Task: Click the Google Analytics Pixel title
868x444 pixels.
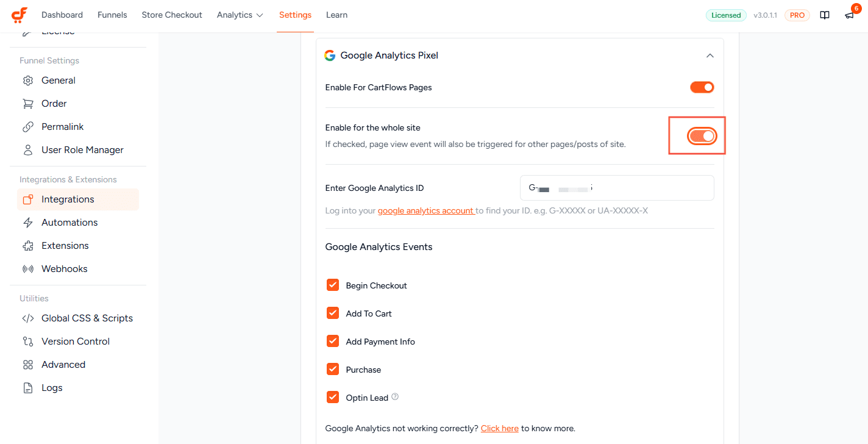Action: [390, 56]
